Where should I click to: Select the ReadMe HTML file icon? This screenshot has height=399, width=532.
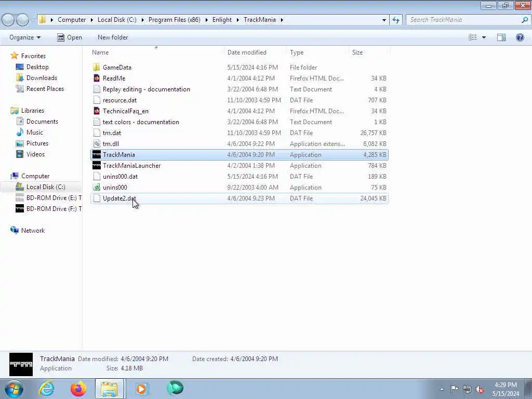click(96, 78)
